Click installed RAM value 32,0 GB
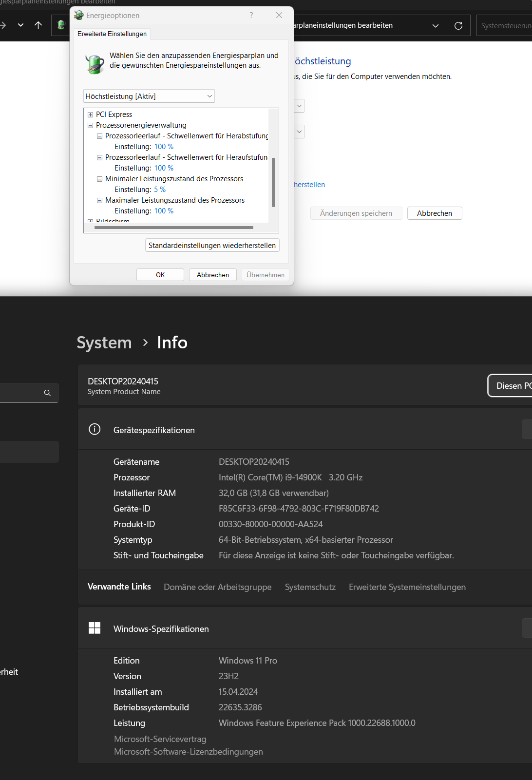 click(x=274, y=493)
